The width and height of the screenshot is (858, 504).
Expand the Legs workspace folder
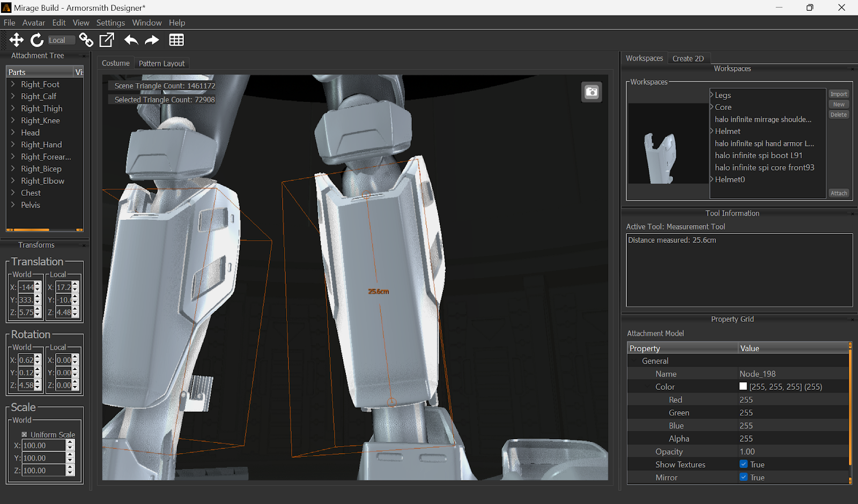coord(712,95)
